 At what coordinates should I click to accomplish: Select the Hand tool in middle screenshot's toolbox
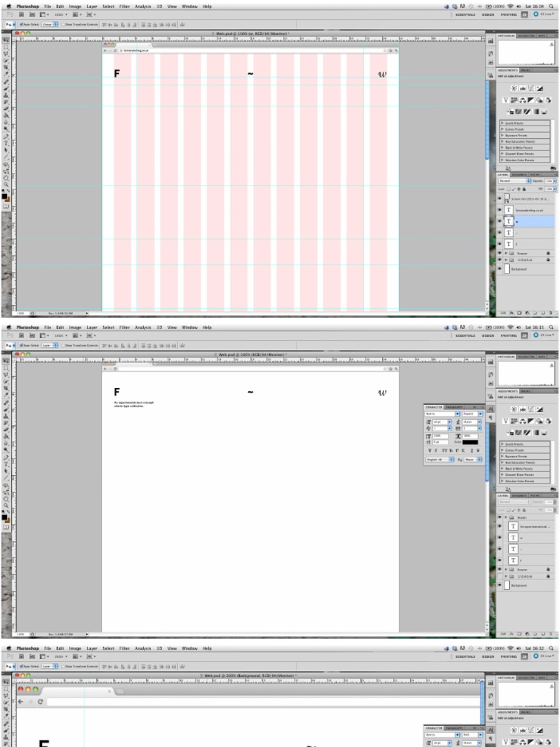click(6, 499)
